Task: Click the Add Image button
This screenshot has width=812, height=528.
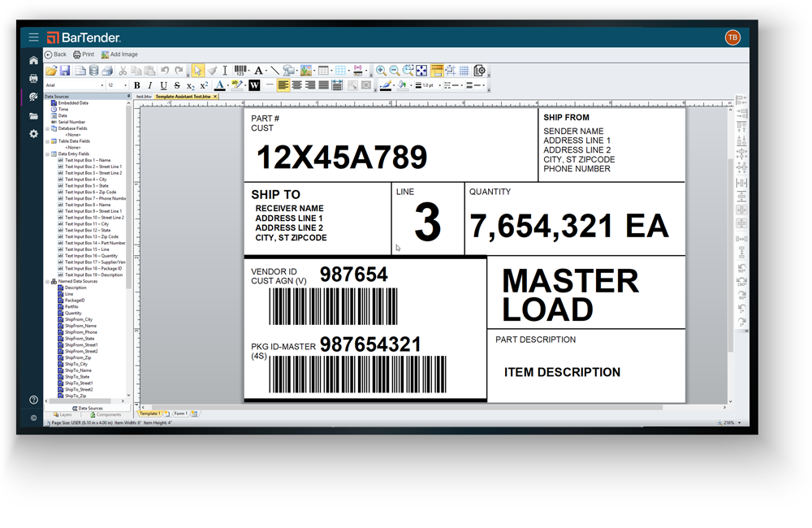Action: tap(120, 54)
